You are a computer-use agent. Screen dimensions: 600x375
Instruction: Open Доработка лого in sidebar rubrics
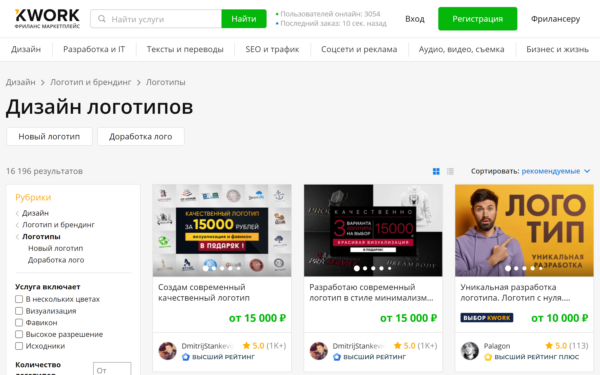click(x=56, y=260)
